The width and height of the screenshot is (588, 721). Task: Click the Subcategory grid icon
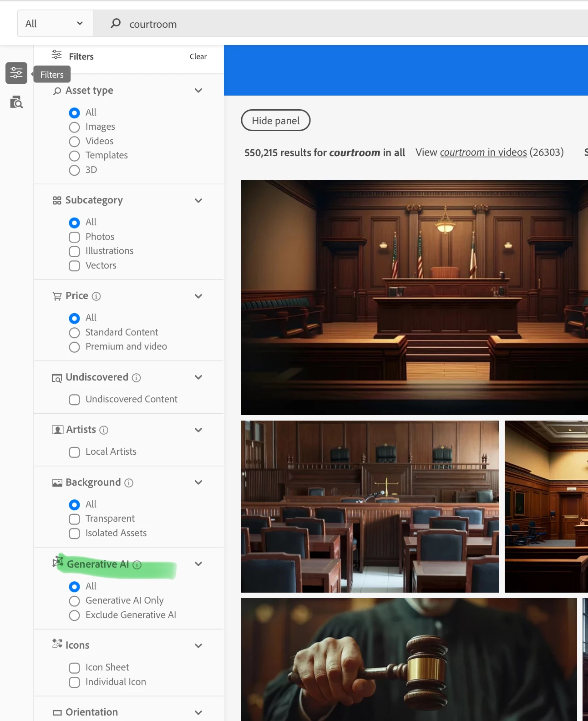click(57, 200)
